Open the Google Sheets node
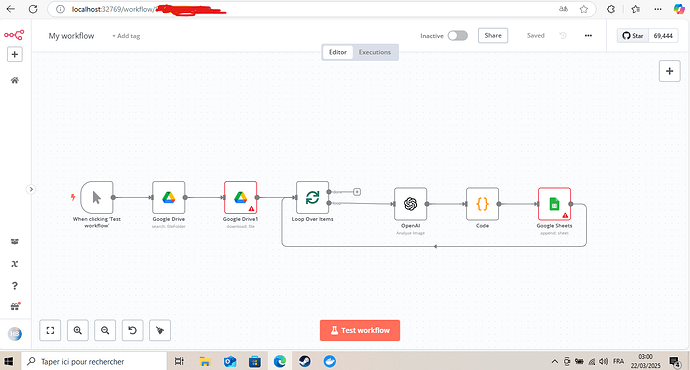The width and height of the screenshot is (690, 370). 554,204
